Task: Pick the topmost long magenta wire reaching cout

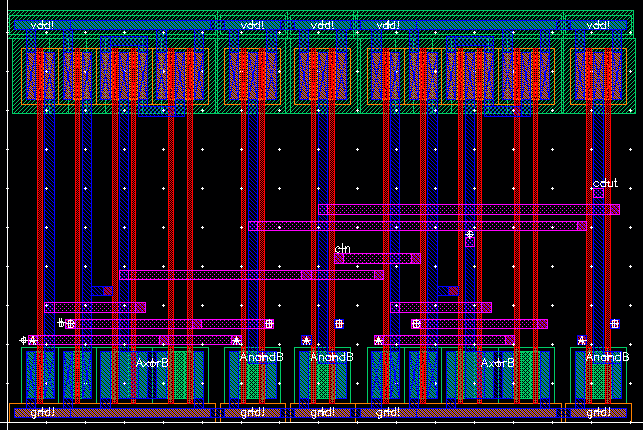Action: [469, 209]
